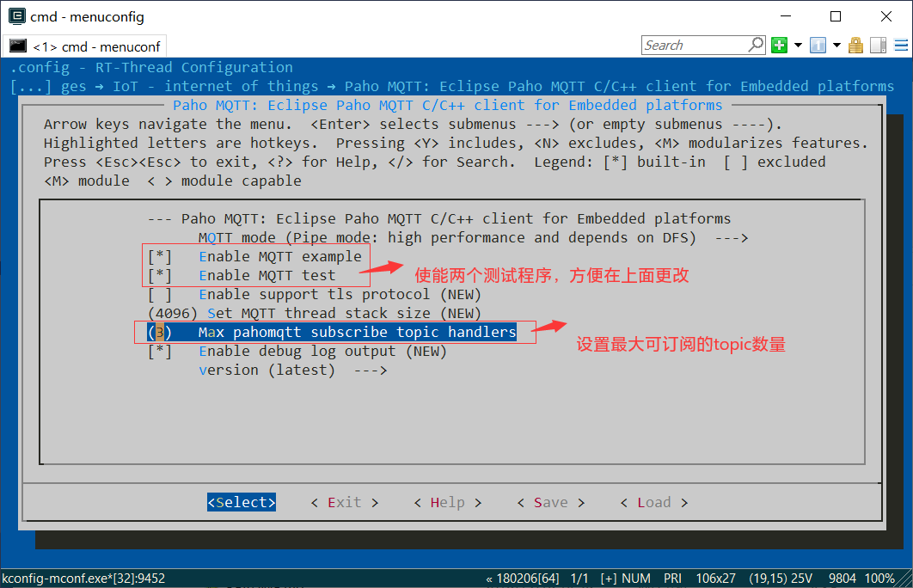The width and height of the screenshot is (913, 588).
Task: Click the NUM indicator in status bar
Action: 636,579
